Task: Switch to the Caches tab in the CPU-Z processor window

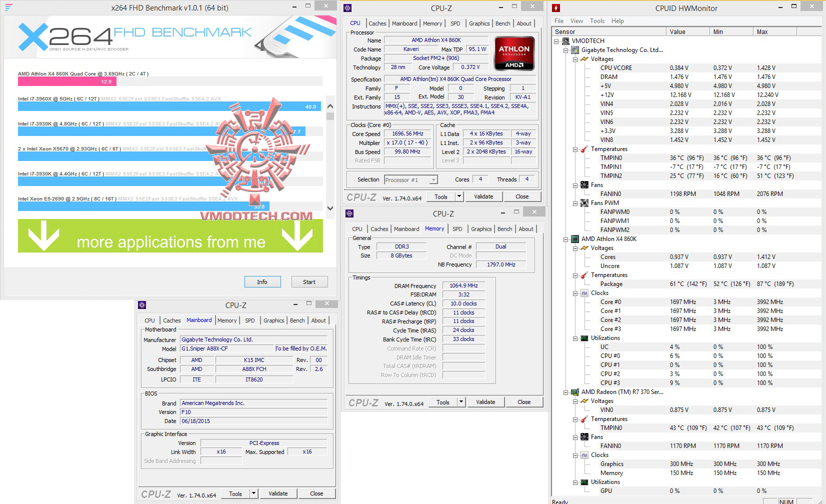Action: [377, 23]
